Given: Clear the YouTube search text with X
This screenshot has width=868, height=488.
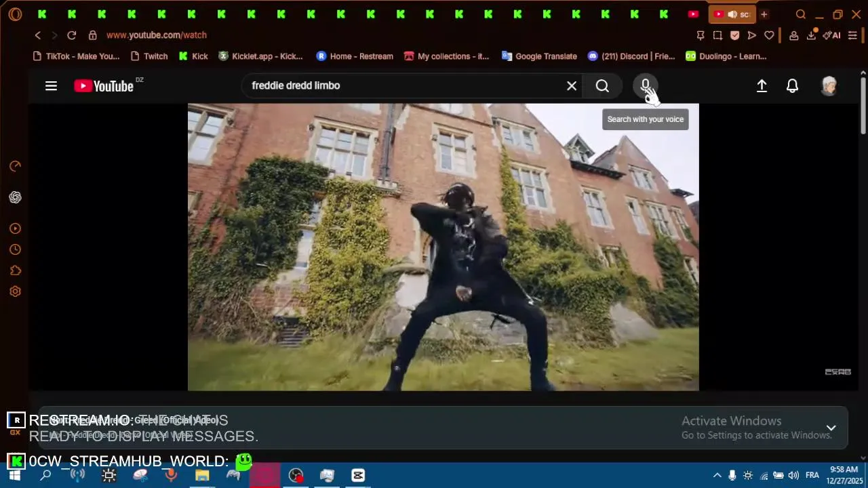Looking at the screenshot, I should (x=572, y=86).
